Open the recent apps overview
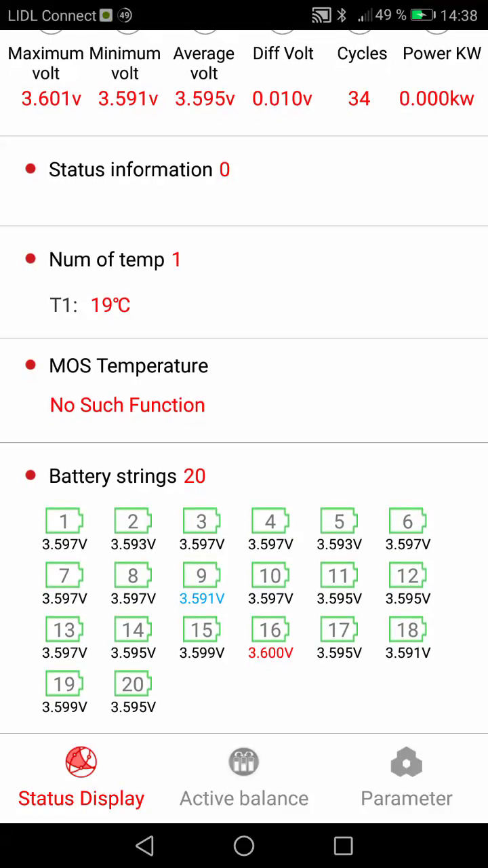Viewport: 488px width, 868px height. pos(344,846)
